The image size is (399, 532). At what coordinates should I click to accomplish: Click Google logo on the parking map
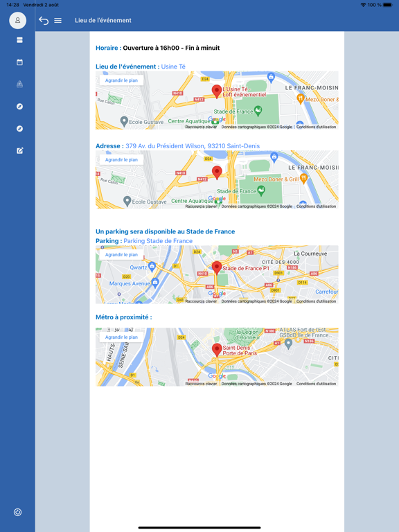(217, 294)
